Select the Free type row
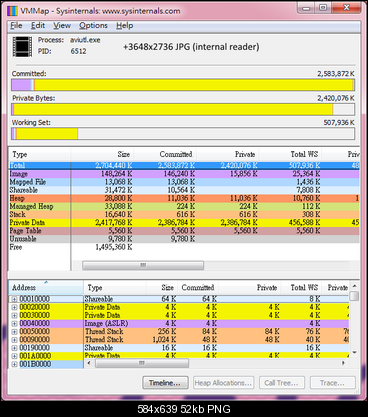This screenshot has width=368, height=417. click(184, 247)
